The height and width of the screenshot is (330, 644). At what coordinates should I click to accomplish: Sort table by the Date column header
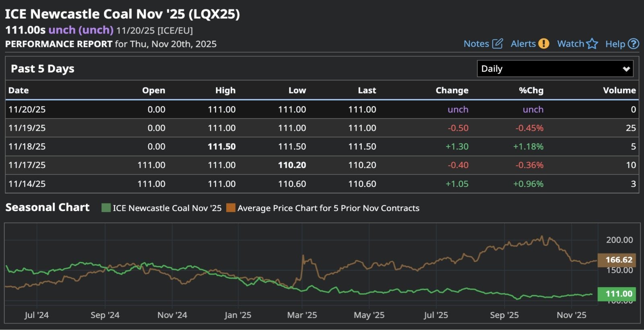pos(19,90)
